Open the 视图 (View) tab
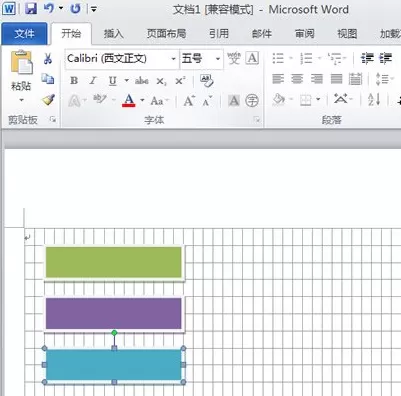The height and width of the screenshot is (396, 401). pyautogui.click(x=347, y=34)
